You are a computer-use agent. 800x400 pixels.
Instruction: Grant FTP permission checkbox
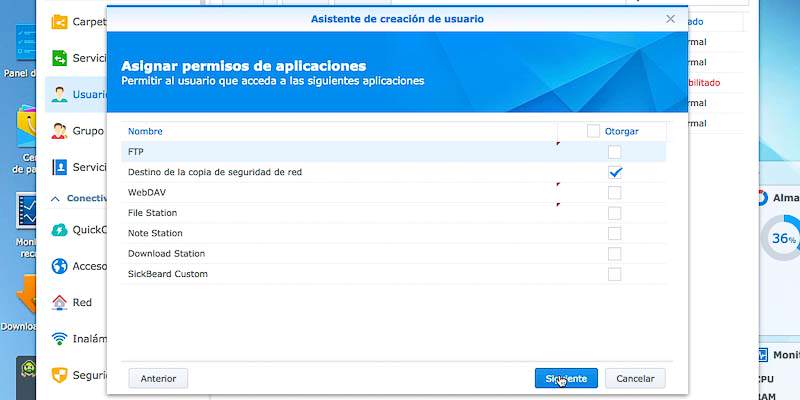pyautogui.click(x=614, y=152)
